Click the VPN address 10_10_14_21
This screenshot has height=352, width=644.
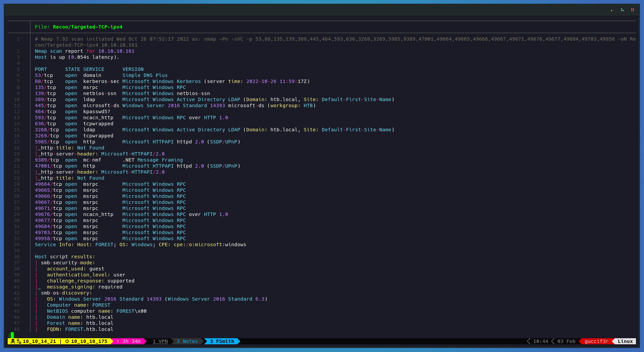(39, 341)
